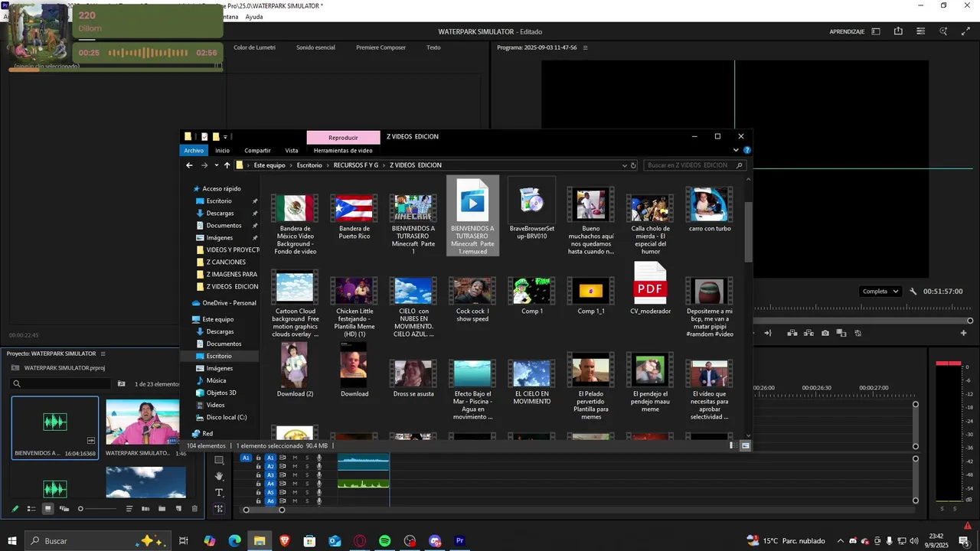Open the Vista ribbon tab
980x551 pixels.
(x=292, y=151)
